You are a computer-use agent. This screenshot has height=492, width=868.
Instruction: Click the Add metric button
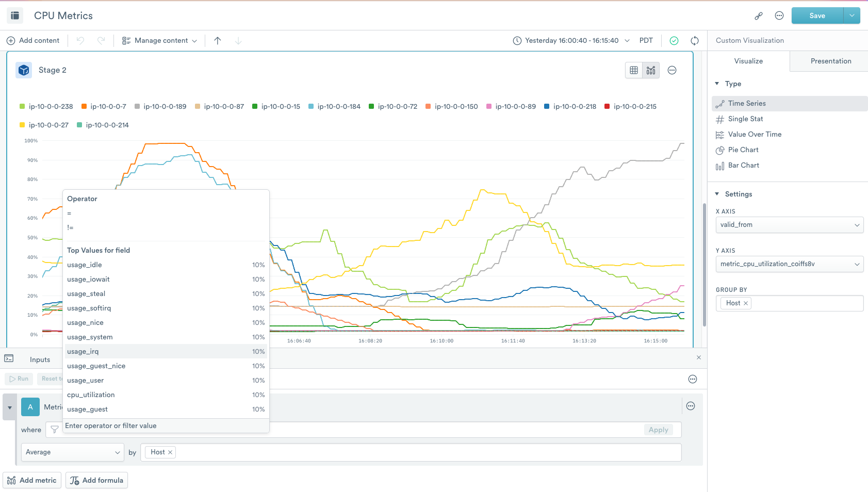[x=32, y=480]
